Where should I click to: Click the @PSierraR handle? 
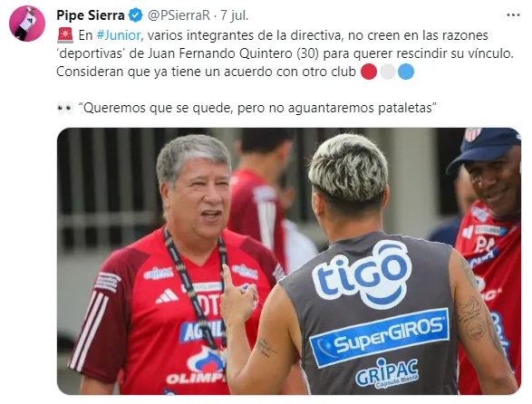[179, 15]
